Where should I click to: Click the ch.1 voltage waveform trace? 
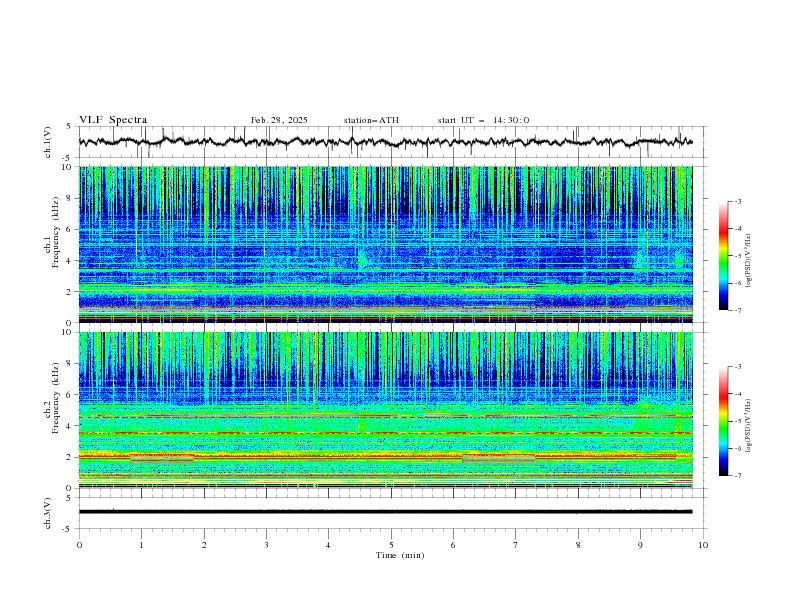[385, 142]
